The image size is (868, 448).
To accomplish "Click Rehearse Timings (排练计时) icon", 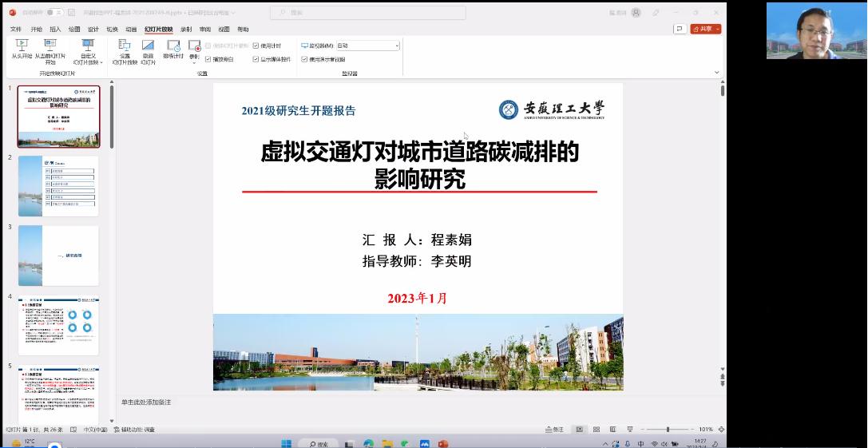I will coord(173,46).
